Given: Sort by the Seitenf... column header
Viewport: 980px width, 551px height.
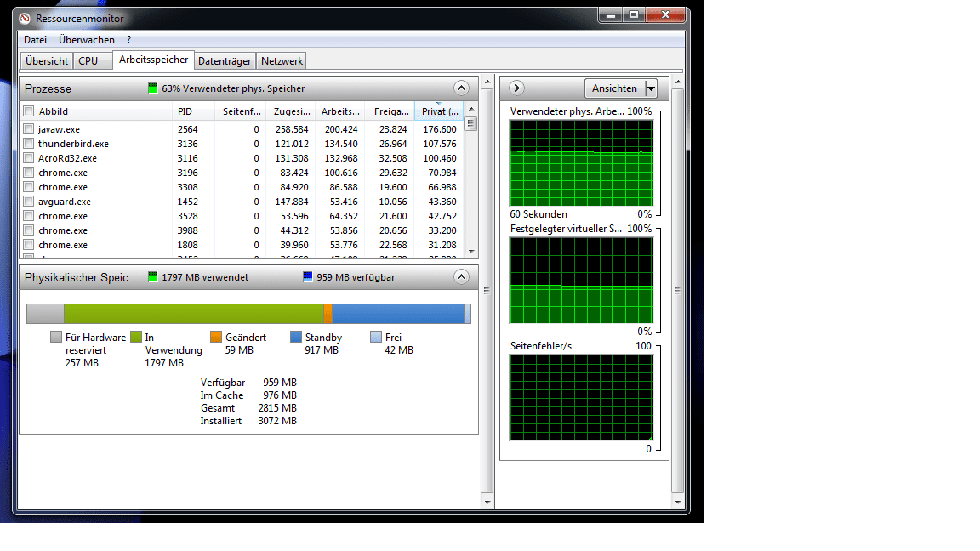Looking at the screenshot, I should tap(240, 111).
